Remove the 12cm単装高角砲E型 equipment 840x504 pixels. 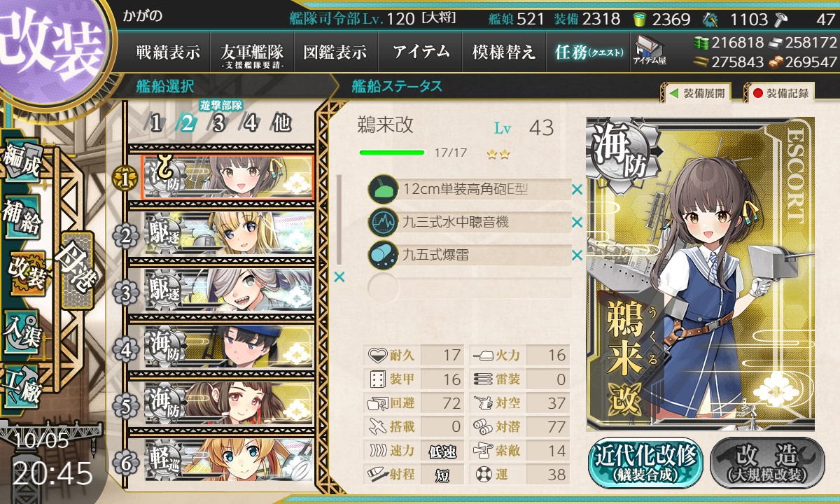click(577, 189)
